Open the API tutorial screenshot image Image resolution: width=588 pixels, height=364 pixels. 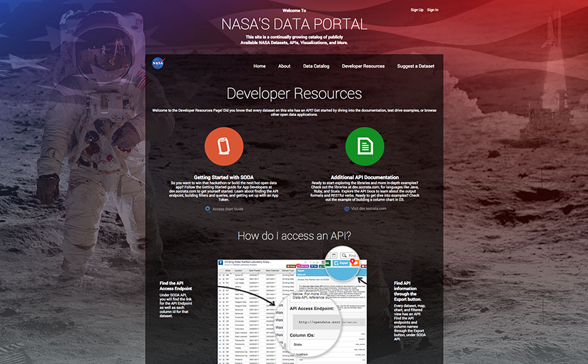[293, 305]
